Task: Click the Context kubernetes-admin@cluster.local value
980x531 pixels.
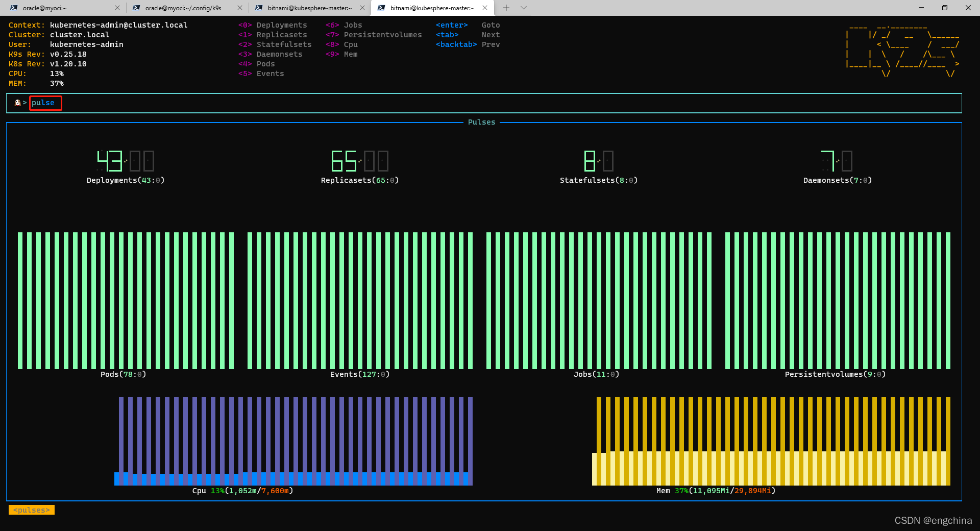Action: tap(118, 25)
